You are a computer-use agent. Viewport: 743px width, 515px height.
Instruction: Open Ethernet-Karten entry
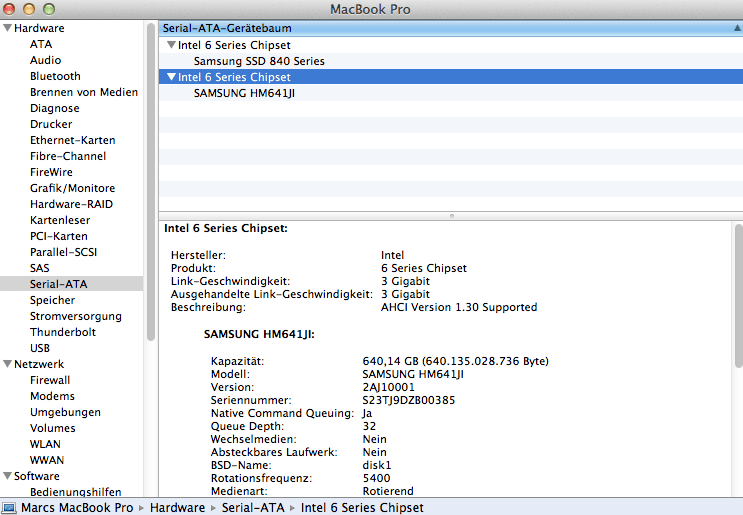point(72,140)
